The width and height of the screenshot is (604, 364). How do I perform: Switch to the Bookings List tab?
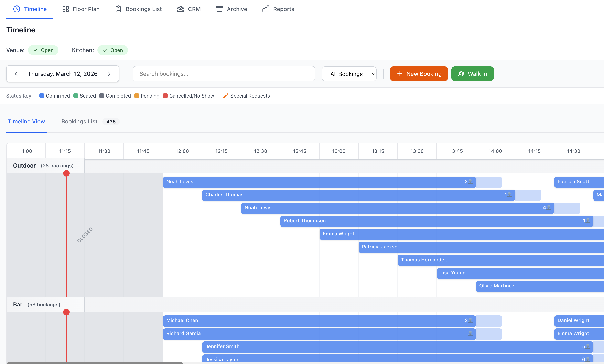pos(79,121)
